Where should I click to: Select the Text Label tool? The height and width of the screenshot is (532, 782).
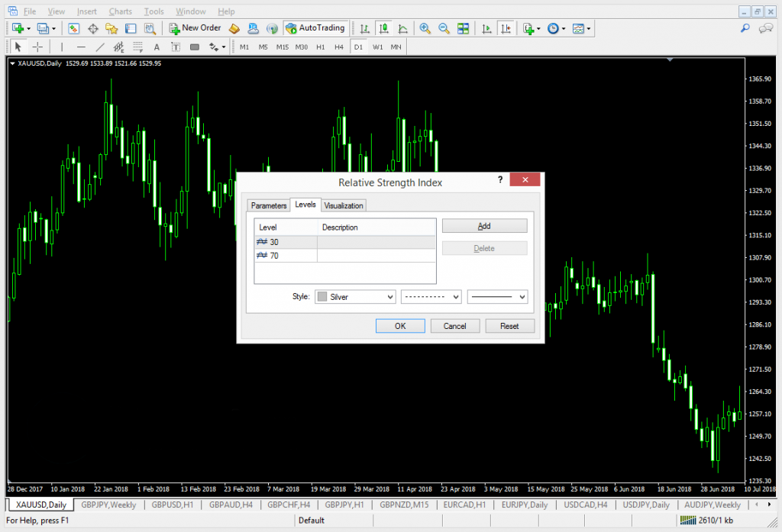point(176,47)
